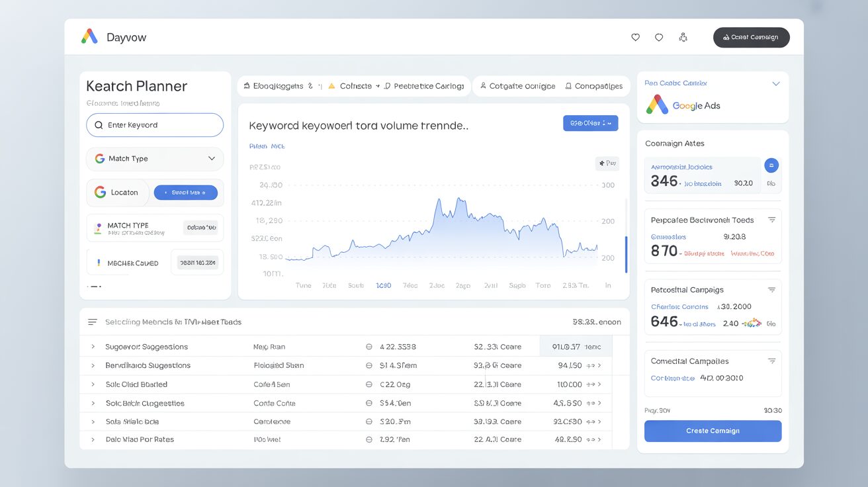Focus the Enter Keyword input field
This screenshot has height=487, width=868.
tap(155, 125)
